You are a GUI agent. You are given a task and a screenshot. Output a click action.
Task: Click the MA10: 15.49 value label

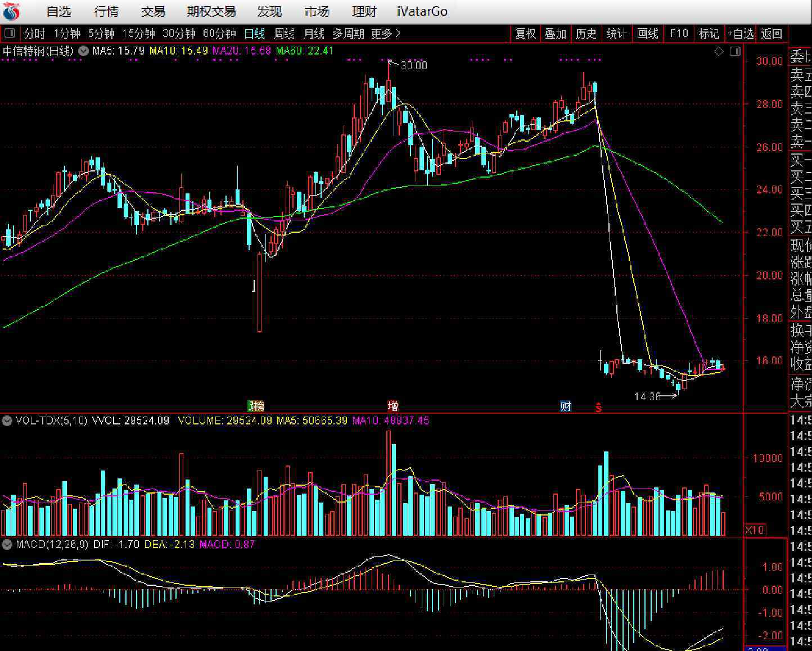(178, 51)
